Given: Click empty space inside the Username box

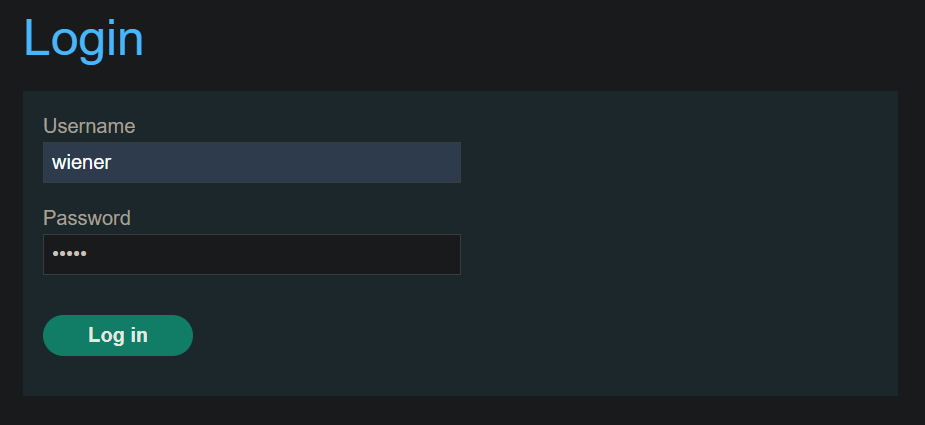Looking at the screenshot, I should 295,162.
